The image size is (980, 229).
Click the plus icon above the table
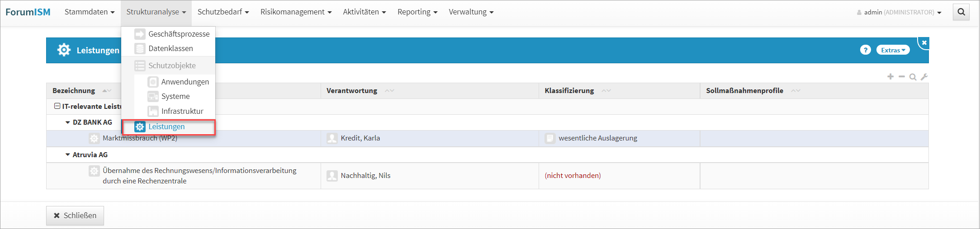pyautogui.click(x=890, y=77)
